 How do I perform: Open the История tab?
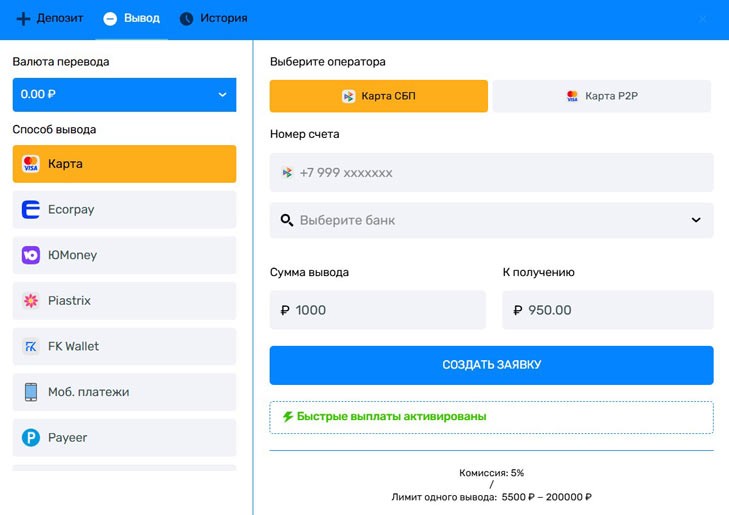pos(212,19)
